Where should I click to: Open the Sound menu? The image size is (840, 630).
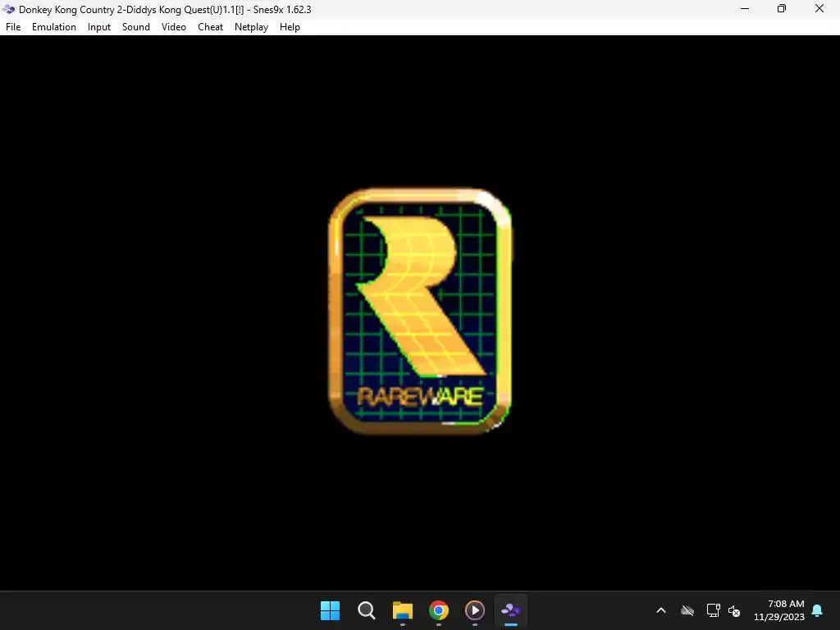[135, 27]
